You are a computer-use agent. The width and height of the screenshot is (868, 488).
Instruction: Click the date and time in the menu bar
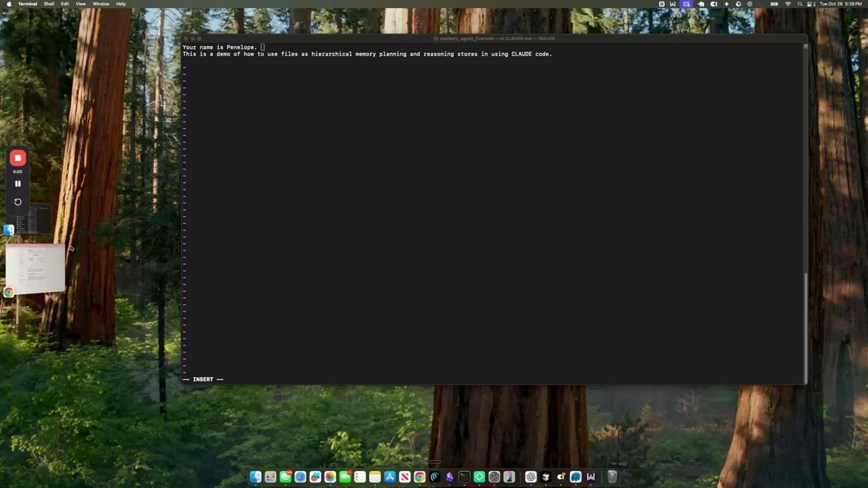pos(841,4)
